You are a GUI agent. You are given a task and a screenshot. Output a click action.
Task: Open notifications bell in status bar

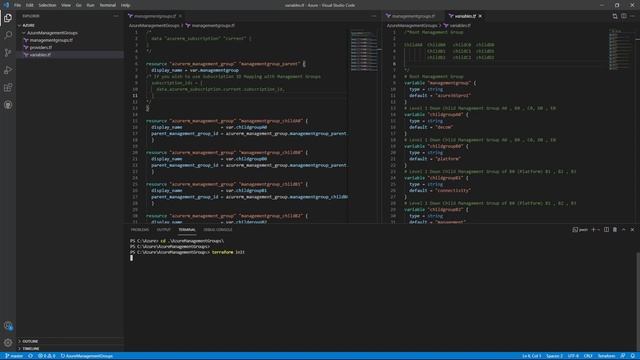click(x=633, y=356)
